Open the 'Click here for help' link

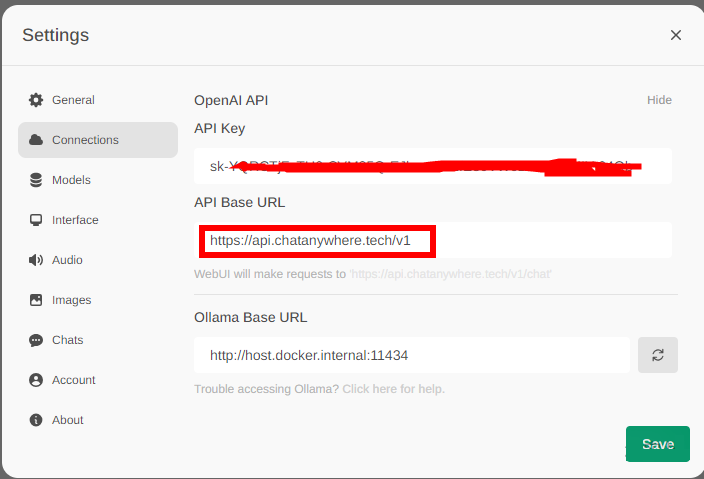[x=393, y=389]
